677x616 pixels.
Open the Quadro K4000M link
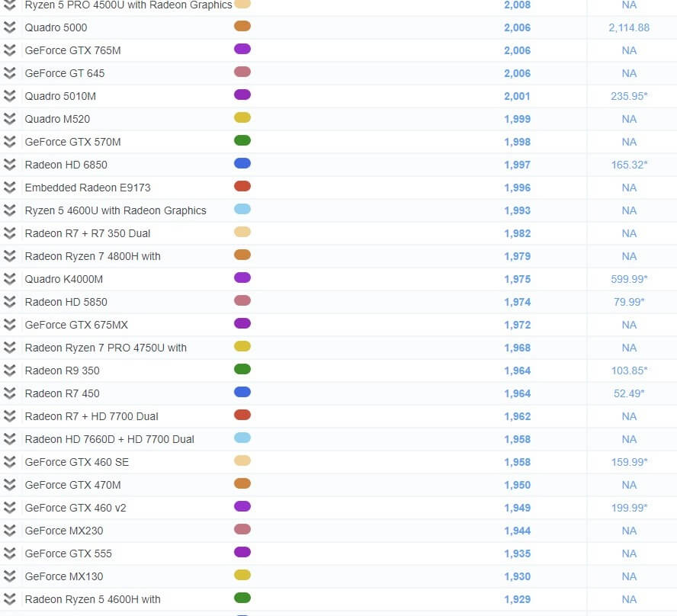[63, 279]
